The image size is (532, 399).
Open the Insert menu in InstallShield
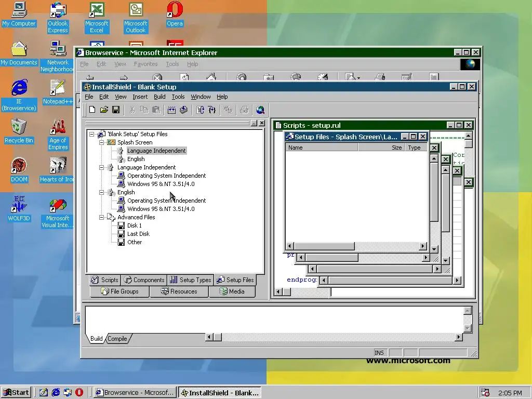[x=140, y=97]
